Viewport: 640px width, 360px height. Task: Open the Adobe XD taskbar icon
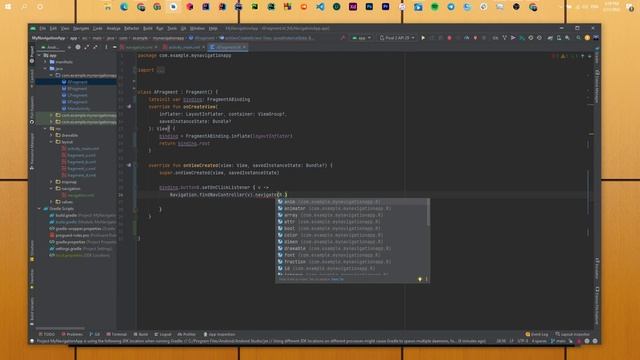(353, 7)
